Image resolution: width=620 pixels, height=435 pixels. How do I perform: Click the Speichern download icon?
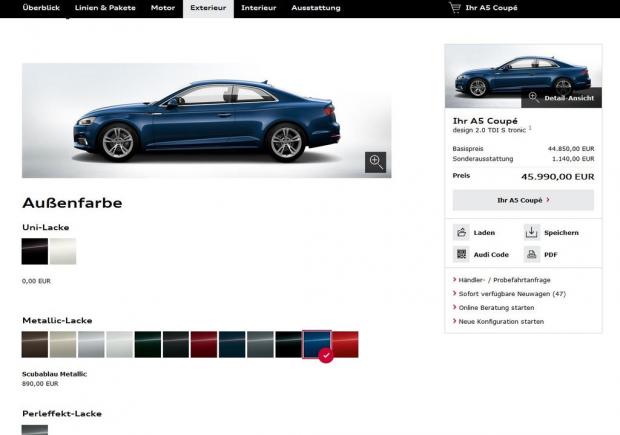click(531, 232)
